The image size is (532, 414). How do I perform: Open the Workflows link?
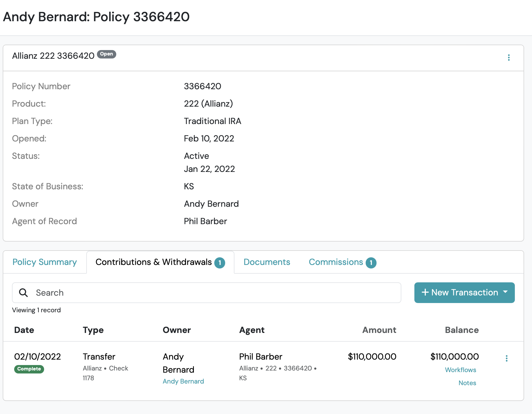tap(460, 370)
